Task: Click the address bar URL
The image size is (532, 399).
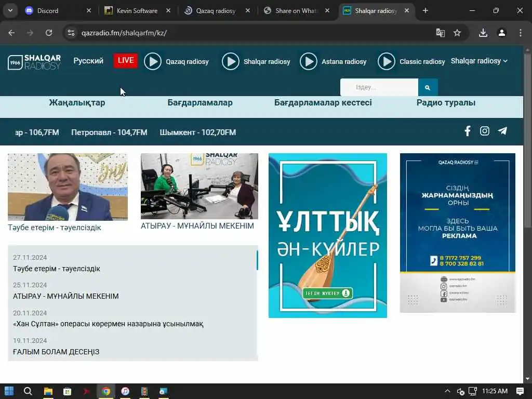Action: [x=124, y=33]
